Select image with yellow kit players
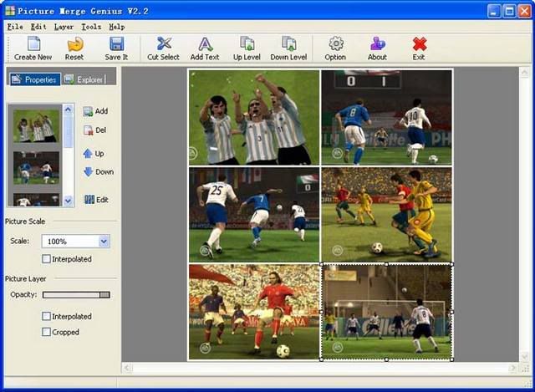The height and width of the screenshot is (392, 535). pyautogui.click(x=386, y=215)
